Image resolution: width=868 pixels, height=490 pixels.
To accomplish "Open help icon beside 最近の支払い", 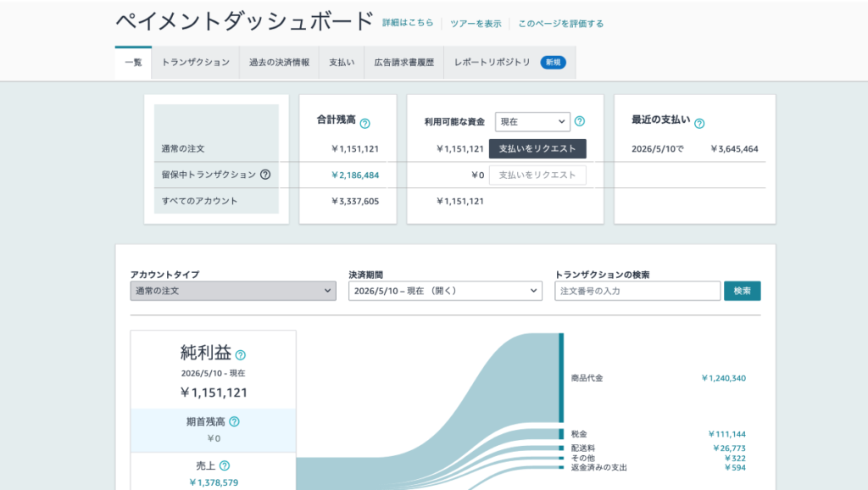I will (x=699, y=124).
